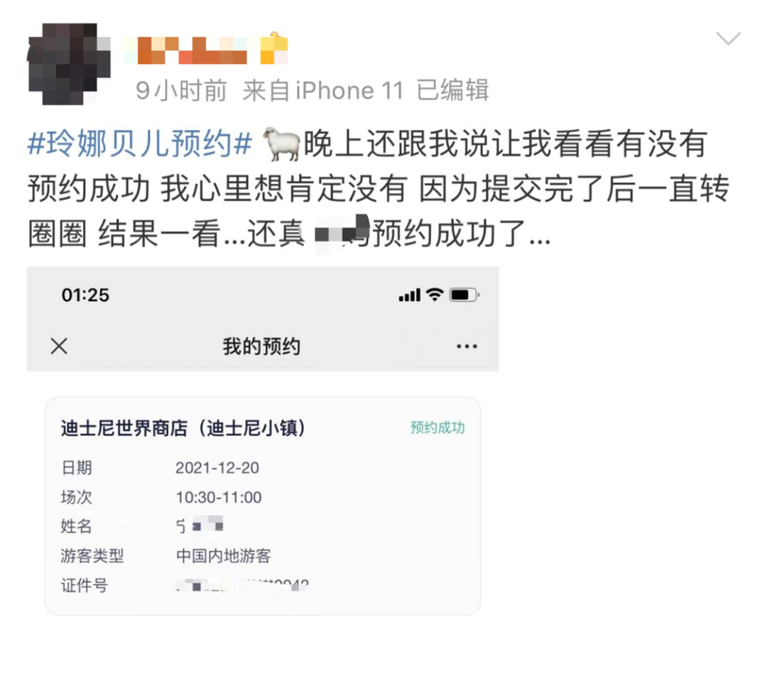The height and width of the screenshot is (700, 767).
Task: Open the #玲娜贝儿预约# hashtag topic
Action: tap(140, 143)
